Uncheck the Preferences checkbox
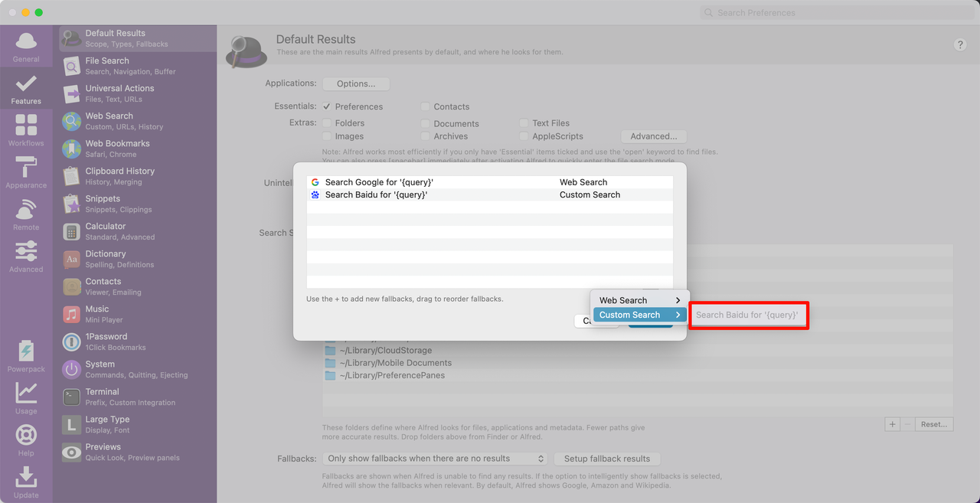Image resolution: width=980 pixels, height=503 pixels. coord(327,106)
